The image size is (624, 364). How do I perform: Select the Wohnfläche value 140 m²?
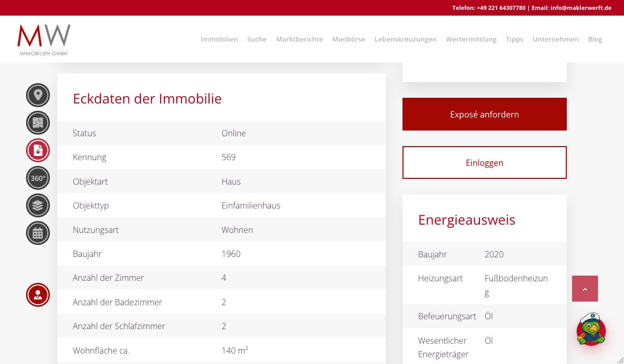click(x=235, y=350)
